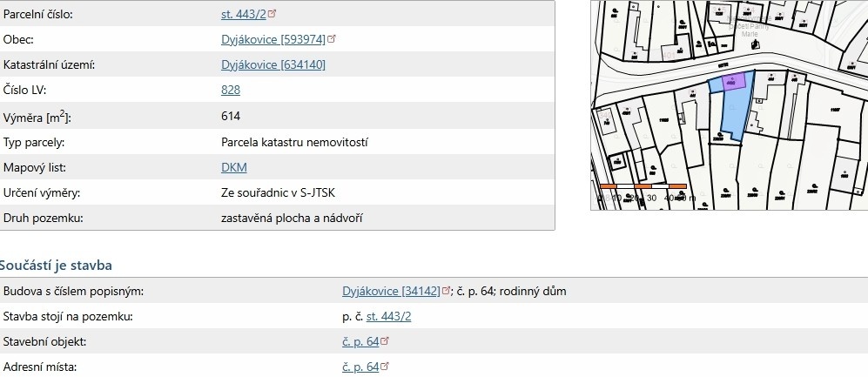Click the 'Budova s číslem popisným:' label
868x377 pixels.
coord(73,291)
